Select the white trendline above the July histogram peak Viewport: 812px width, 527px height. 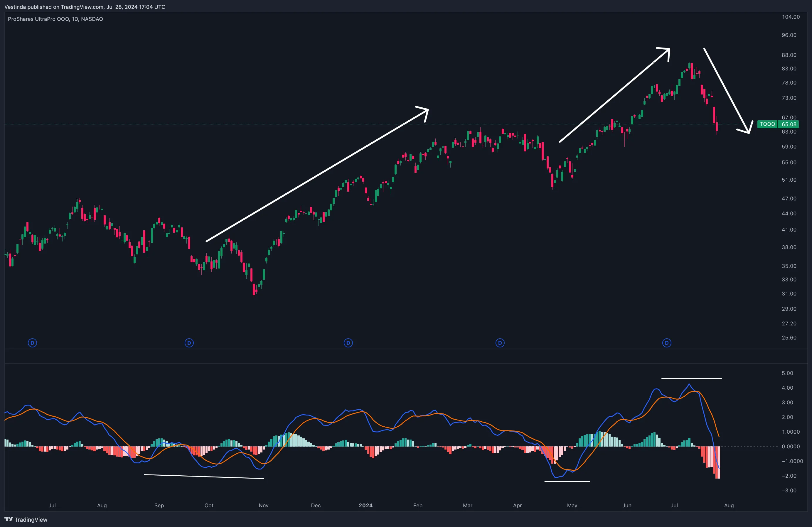(x=692, y=378)
